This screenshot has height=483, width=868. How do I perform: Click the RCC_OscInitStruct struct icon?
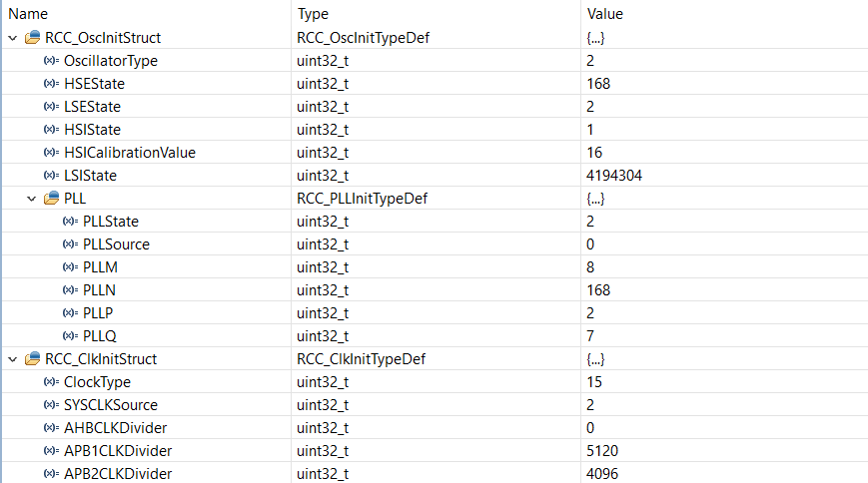[32, 38]
